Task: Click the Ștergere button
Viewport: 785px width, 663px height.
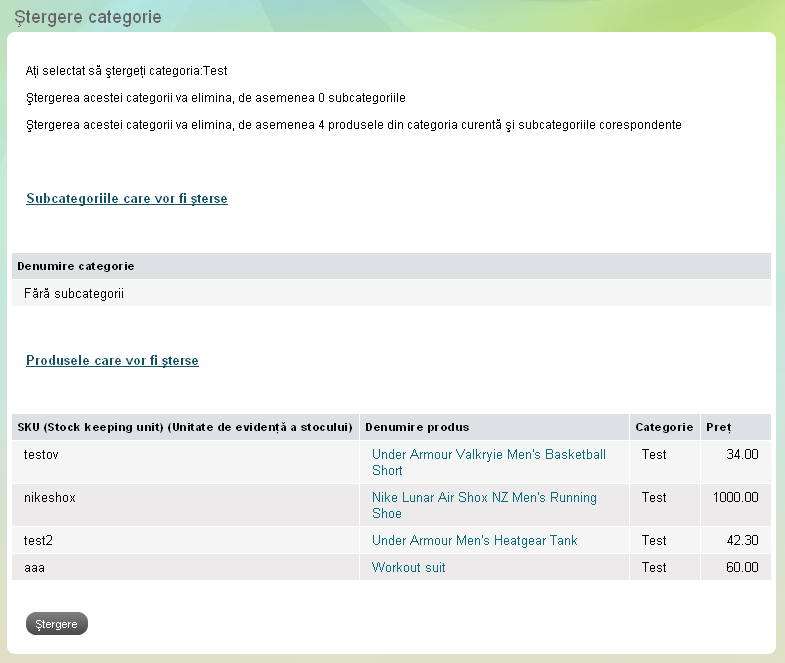Action: click(x=56, y=624)
